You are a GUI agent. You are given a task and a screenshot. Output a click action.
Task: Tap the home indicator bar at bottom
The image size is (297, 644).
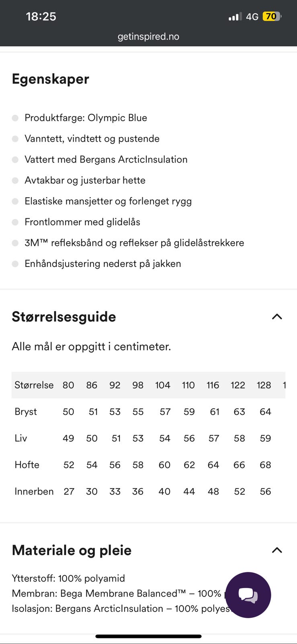coord(148,636)
